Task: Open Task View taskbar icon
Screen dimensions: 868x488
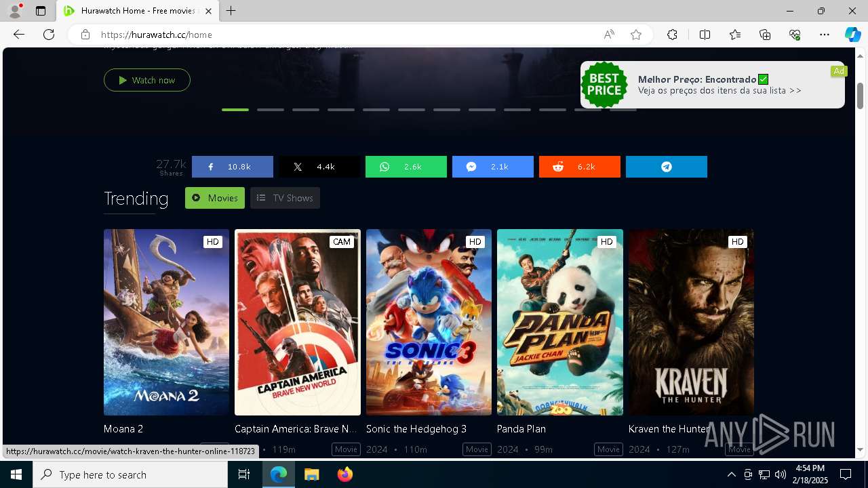Action: click(x=244, y=474)
